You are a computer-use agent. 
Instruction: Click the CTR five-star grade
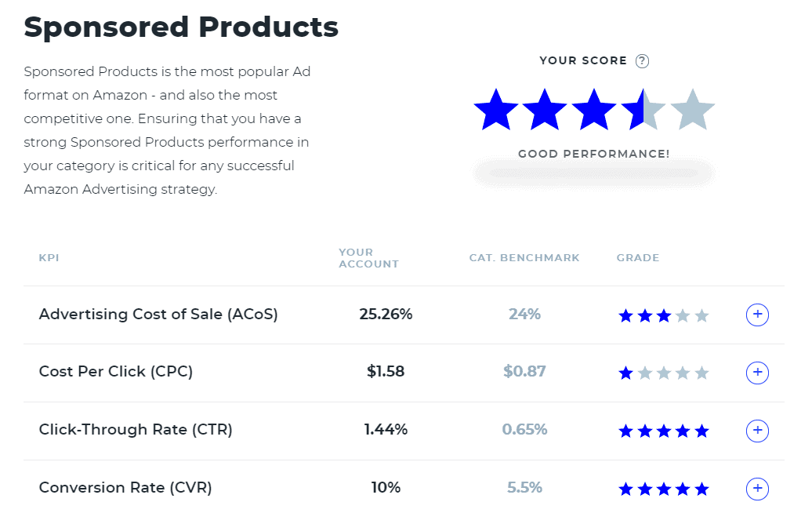click(x=663, y=431)
